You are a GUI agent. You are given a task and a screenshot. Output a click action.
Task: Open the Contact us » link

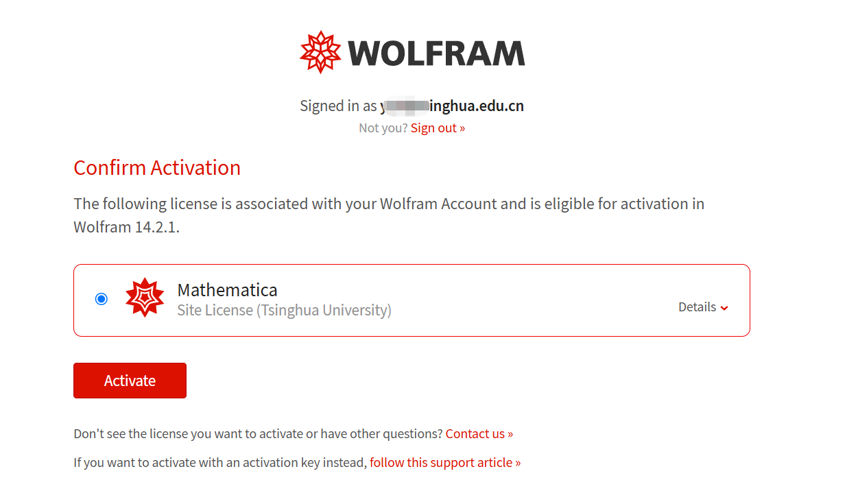click(479, 434)
